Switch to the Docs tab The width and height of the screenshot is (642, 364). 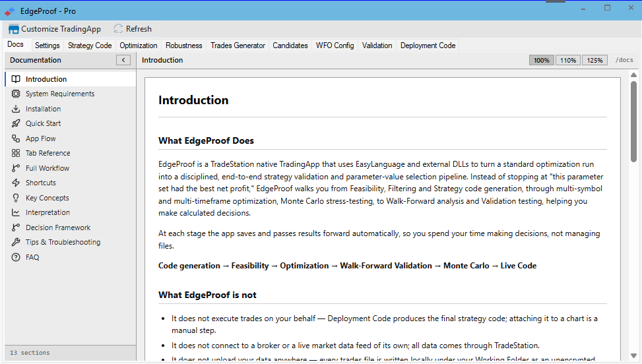click(x=16, y=44)
